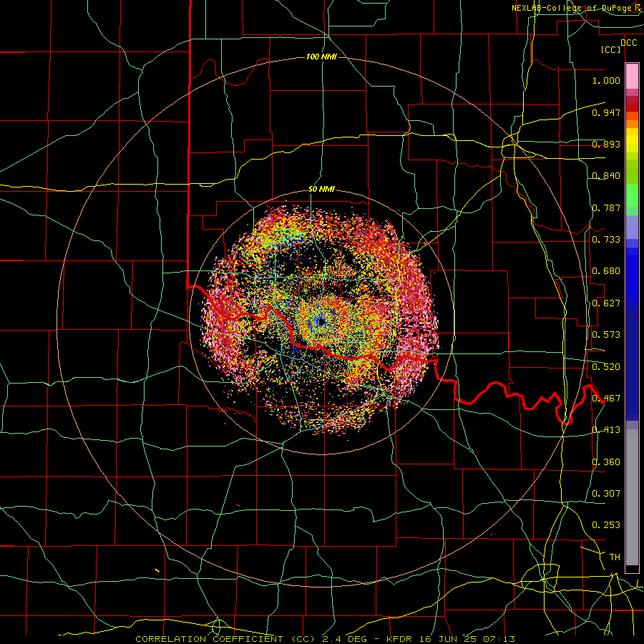Click the 0.680 legend value
The width and height of the screenshot is (644, 644).
click(606, 271)
